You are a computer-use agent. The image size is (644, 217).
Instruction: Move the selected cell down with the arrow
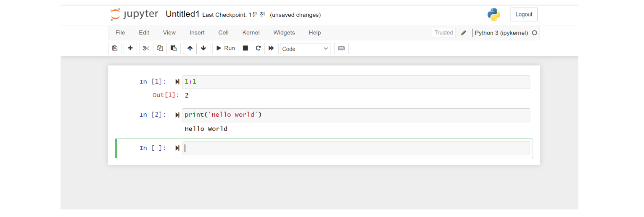pos(203,48)
